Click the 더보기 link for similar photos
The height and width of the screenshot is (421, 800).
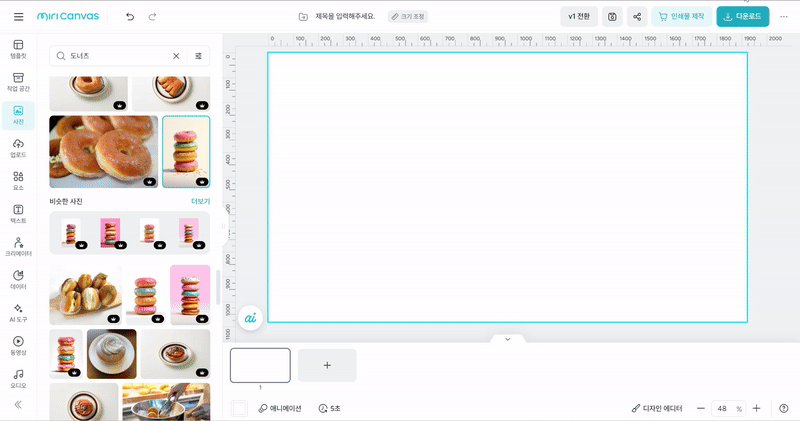pos(200,201)
